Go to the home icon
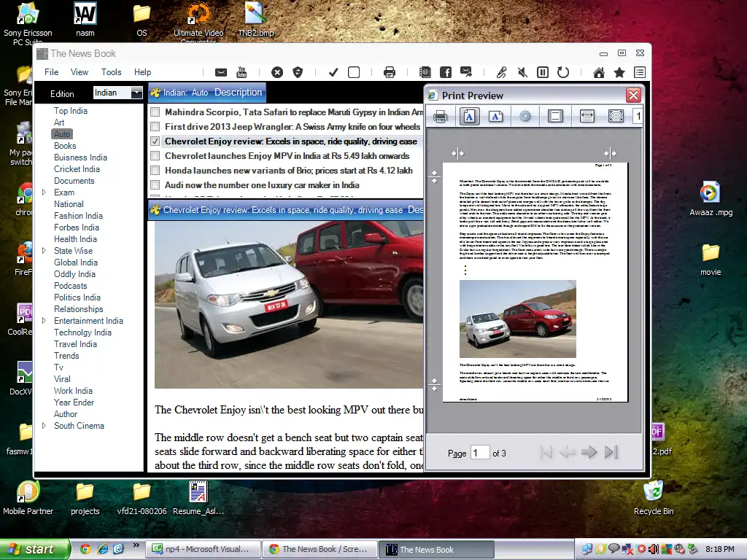The height and width of the screenshot is (560, 747). coord(599,72)
